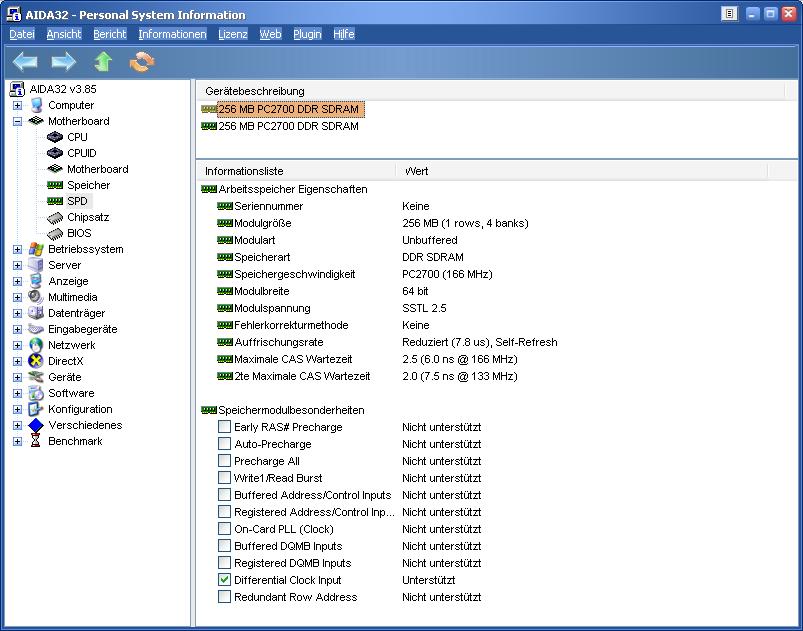Click the Wert column header
This screenshot has width=803, height=631.
tap(582, 171)
